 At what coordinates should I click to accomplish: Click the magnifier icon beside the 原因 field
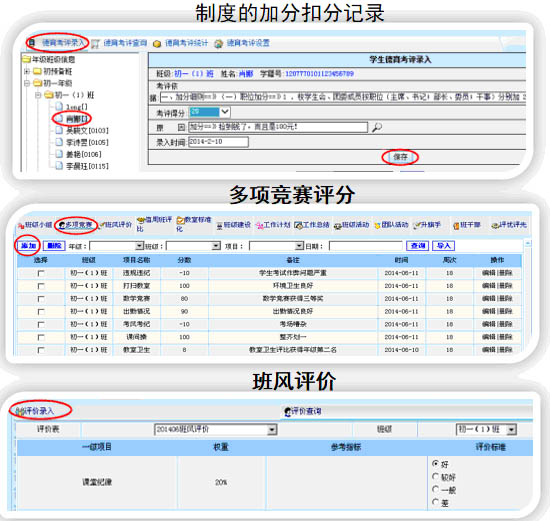377,127
